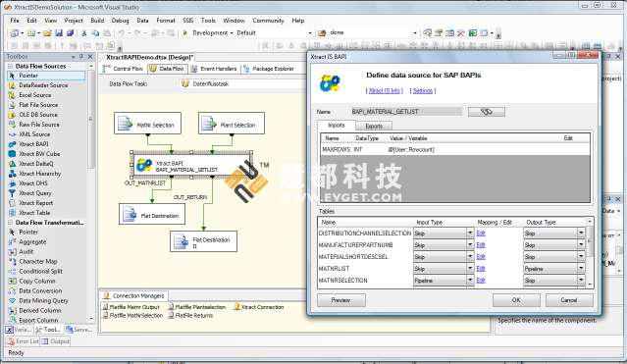Open Input Type dropdown for MATNRSELECTION

[x=470, y=281]
